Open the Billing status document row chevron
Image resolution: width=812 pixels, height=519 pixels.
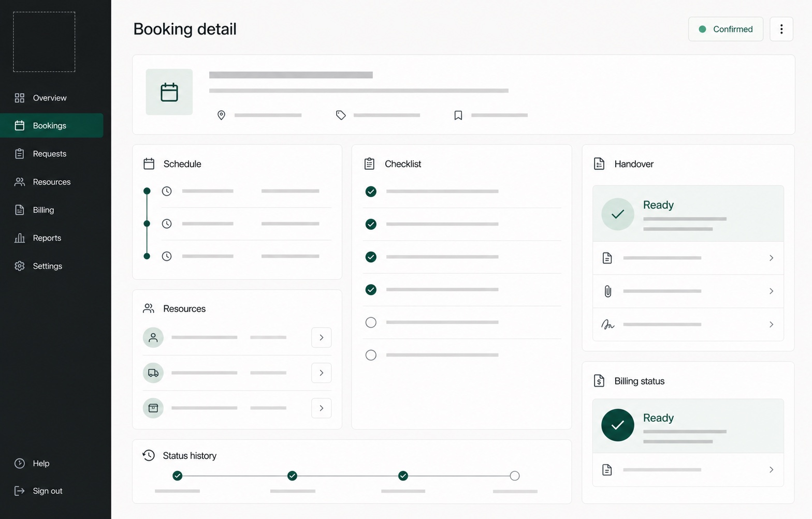pos(771,470)
